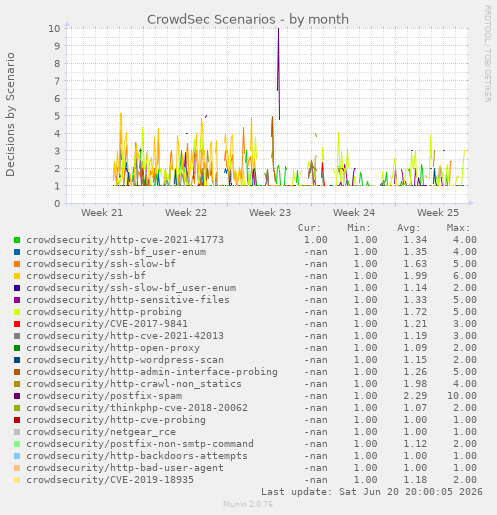The height and width of the screenshot is (515, 497).
Task: Click the orange ssh-slow-bf legend swatch
Action: click(17, 264)
